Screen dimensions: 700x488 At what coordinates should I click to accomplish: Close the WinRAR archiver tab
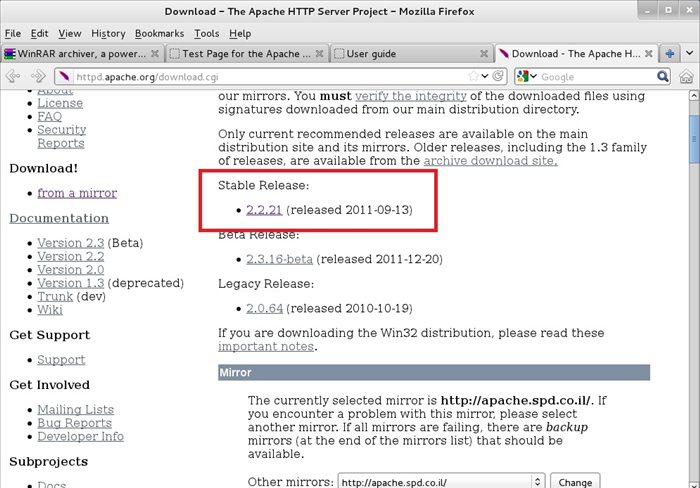pyautogui.click(x=155, y=54)
